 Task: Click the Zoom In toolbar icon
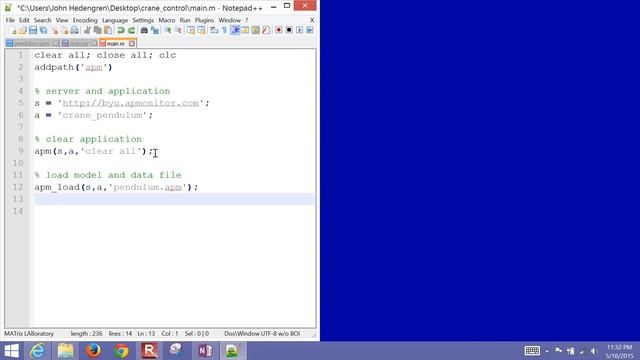(168, 30)
